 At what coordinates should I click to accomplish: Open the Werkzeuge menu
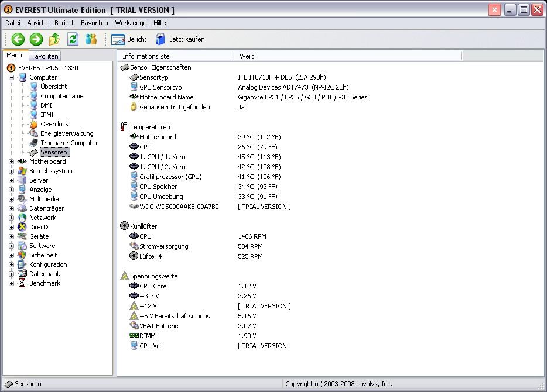pyautogui.click(x=131, y=23)
